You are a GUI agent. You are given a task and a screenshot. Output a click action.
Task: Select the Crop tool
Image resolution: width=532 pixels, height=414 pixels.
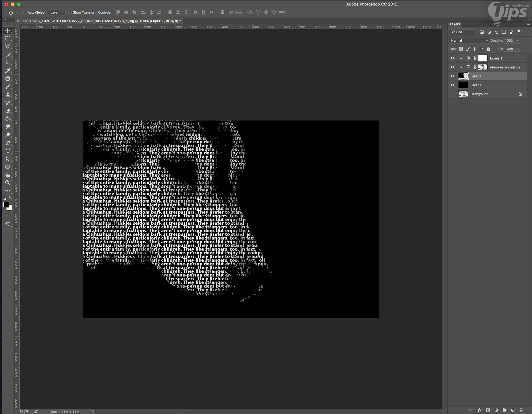click(x=8, y=63)
